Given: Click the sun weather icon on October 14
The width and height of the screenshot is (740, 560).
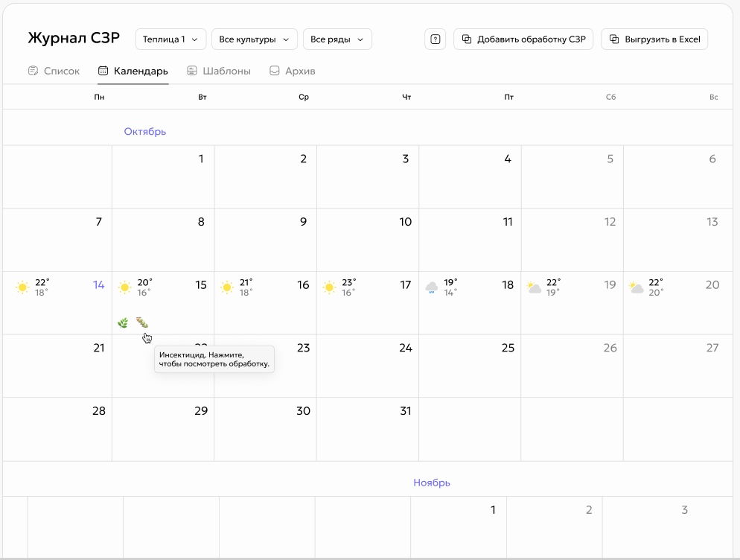Looking at the screenshot, I should [x=22, y=287].
